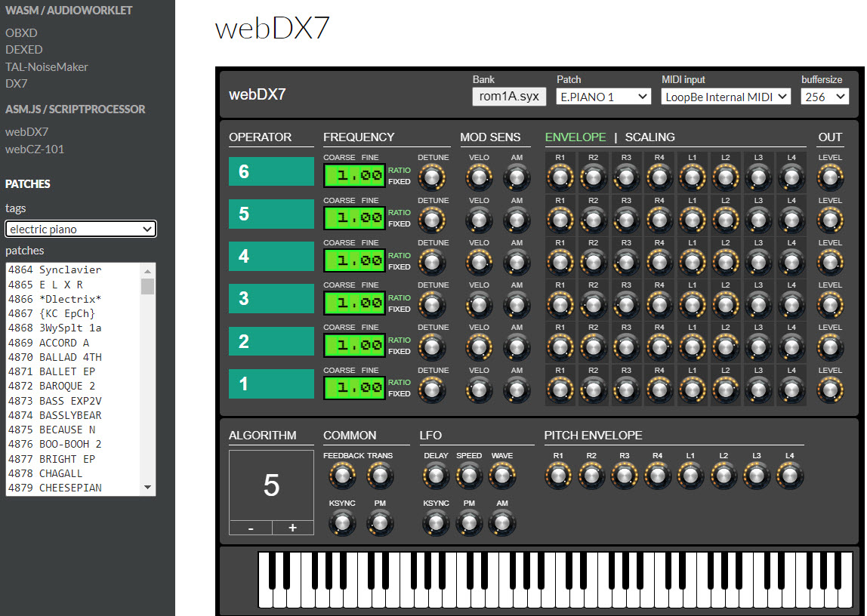867x616 pixels.
Task: Expand the MIDI input dropdown
Action: pyautogui.click(x=726, y=97)
